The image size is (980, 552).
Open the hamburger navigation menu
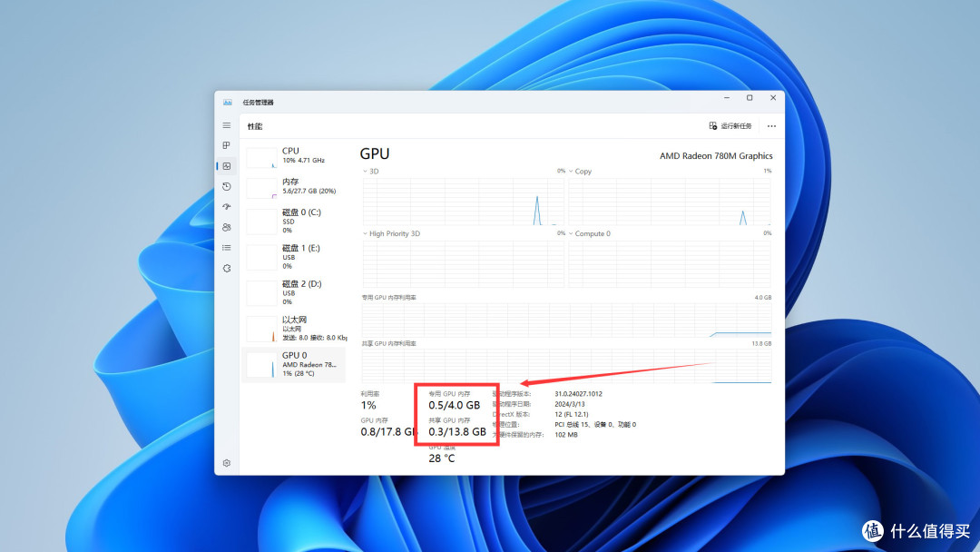[226, 125]
